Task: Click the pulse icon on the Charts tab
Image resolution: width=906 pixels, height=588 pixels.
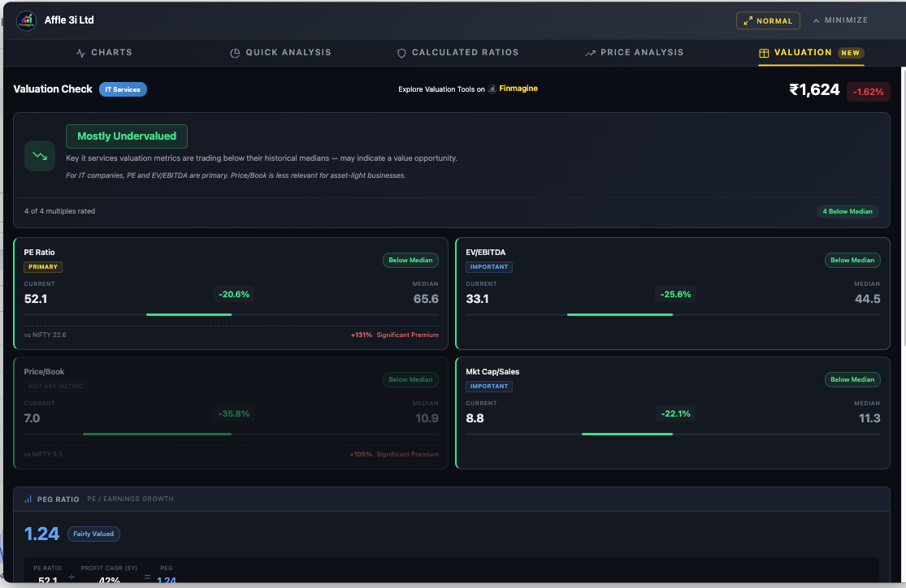Action: [x=80, y=53]
